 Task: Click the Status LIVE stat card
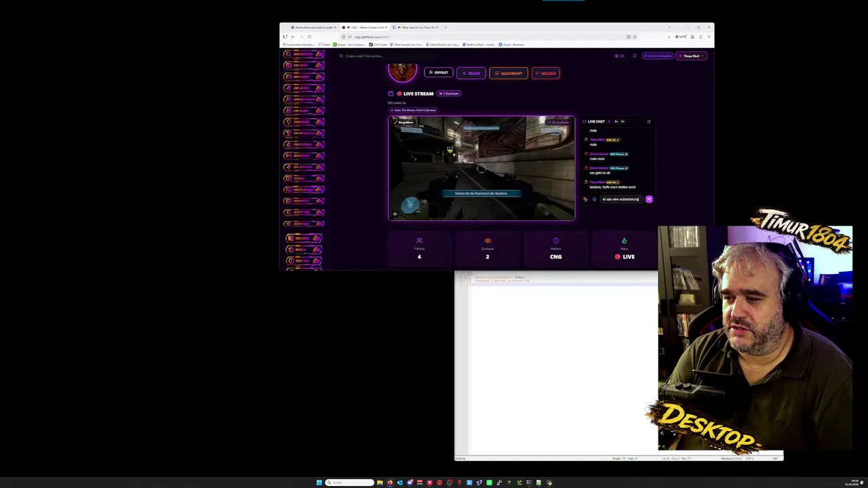(x=625, y=248)
